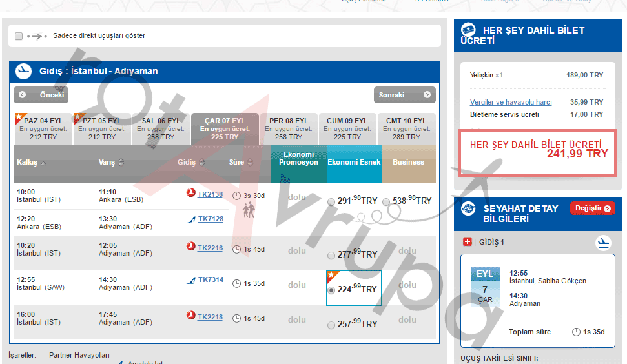Screen dimensions: 627x364
Task: Click the clock icon for TK2216 duration
Action: click(237, 249)
